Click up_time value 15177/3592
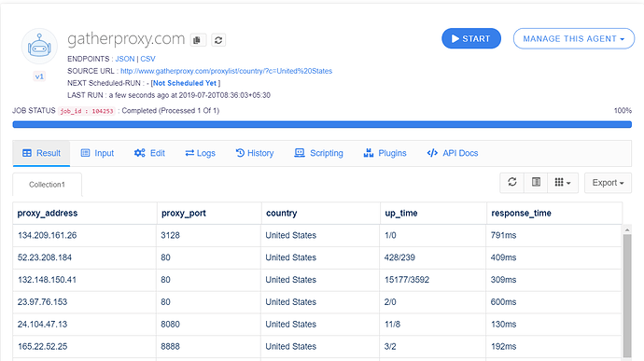This screenshot has width=644, height=361. pos(407,280)
